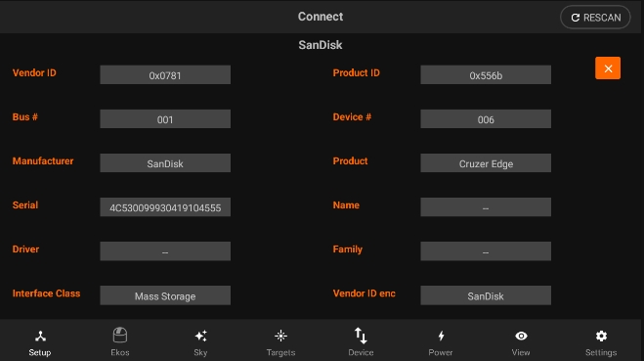Screen dimensions: 644x361
Task: Click the Driver label
Action: coord(25,248)
